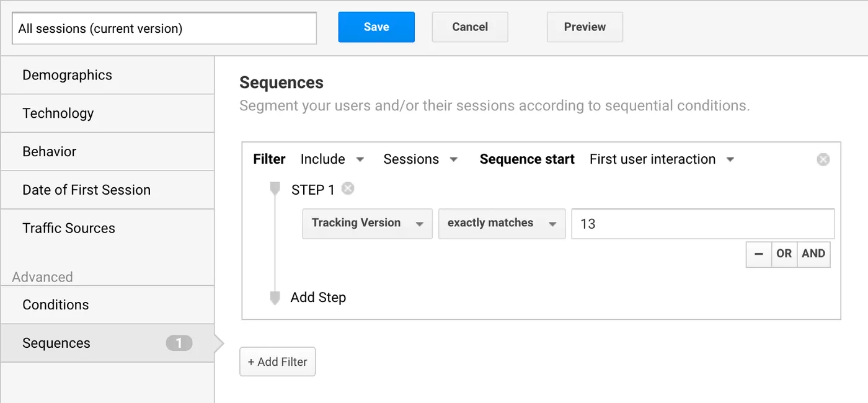The width and height of the screenshot is (868, 403).
Task: Delete STEP 1 using its X icon
Action: [x=348, y=188]
